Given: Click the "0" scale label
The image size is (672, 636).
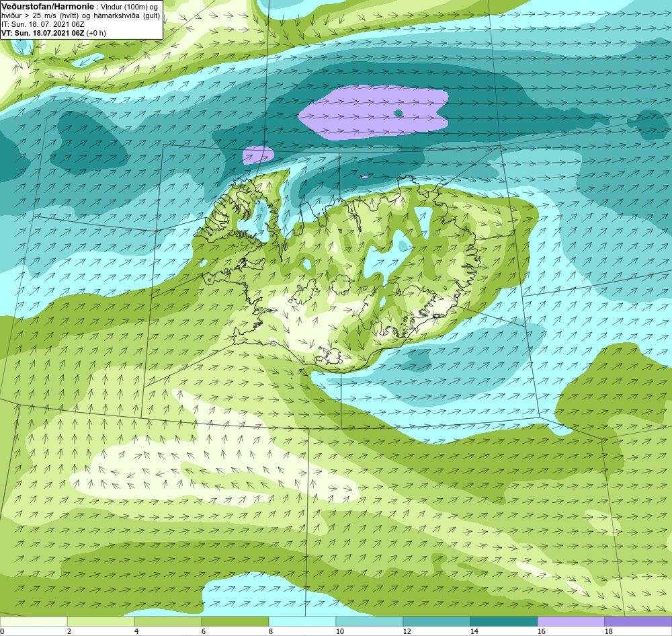Looking at the screenshot, I should [2, 631].
